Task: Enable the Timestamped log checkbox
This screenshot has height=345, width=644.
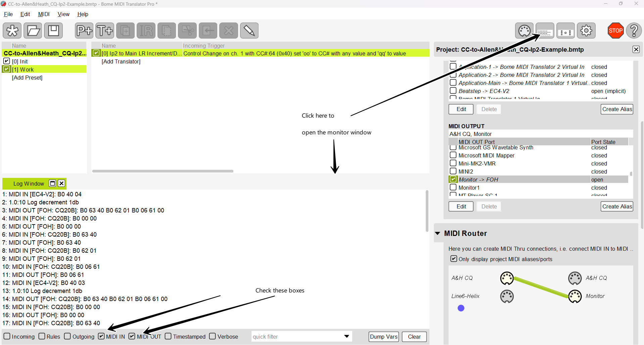Action: 168,336
